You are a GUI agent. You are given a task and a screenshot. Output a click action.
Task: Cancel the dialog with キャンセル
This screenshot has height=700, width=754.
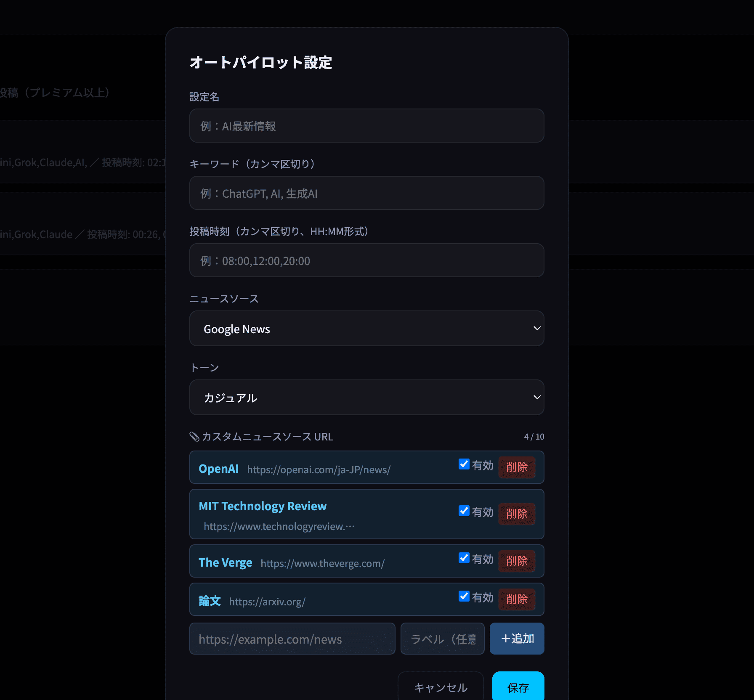point(441,687)
